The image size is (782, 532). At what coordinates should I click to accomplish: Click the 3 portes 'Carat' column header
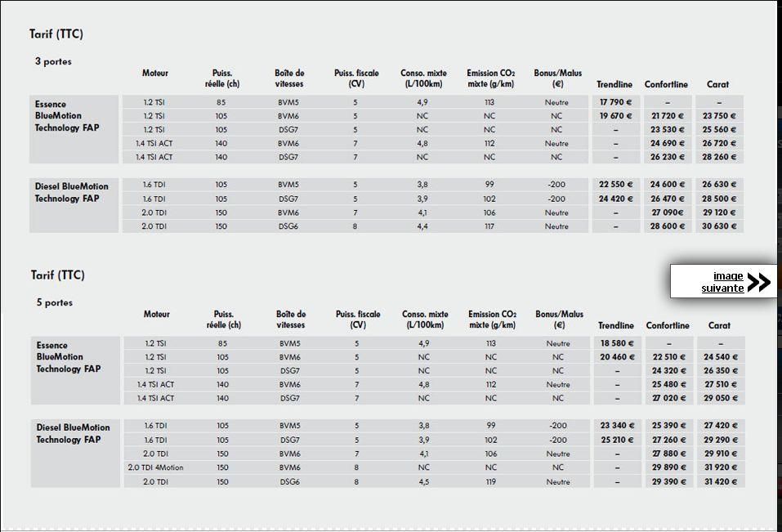tap(717, 84)
